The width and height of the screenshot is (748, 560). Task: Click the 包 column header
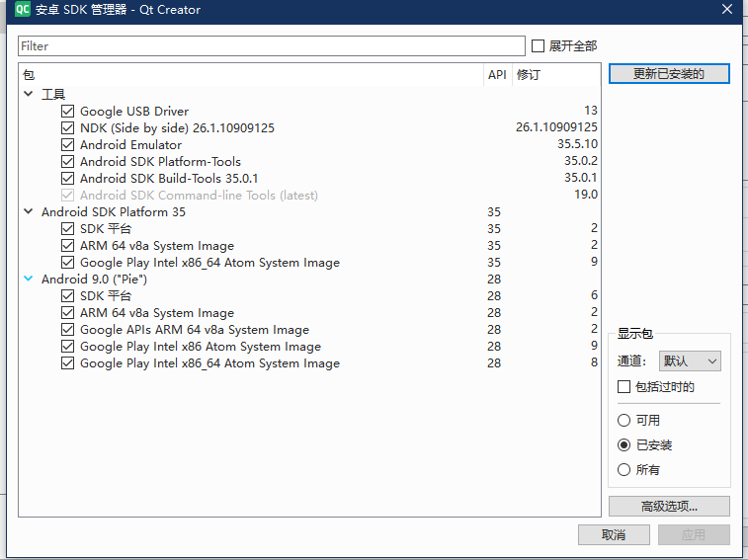coord(251,74)
